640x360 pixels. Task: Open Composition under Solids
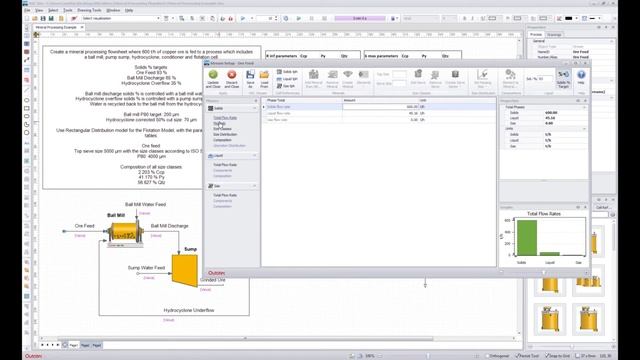[222, 140]
